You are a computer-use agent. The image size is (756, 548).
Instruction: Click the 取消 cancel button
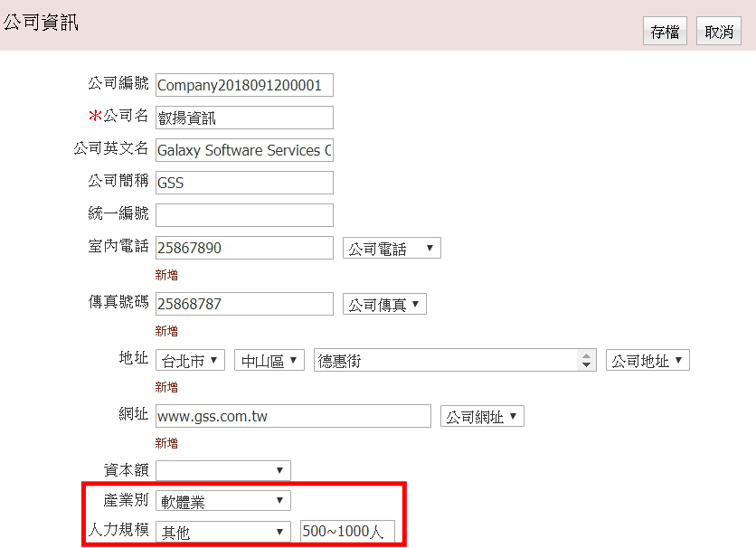tap(718, 31)
